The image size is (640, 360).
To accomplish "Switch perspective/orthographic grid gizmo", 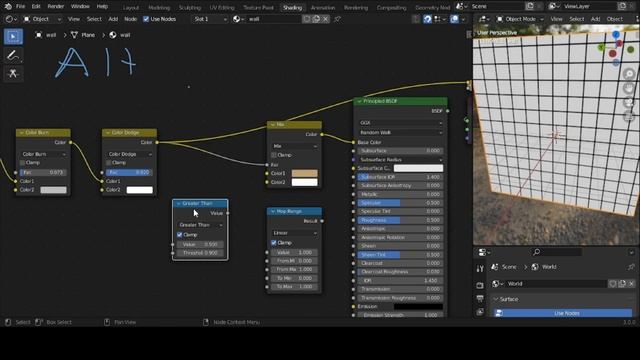I will (x=629, y=116).
